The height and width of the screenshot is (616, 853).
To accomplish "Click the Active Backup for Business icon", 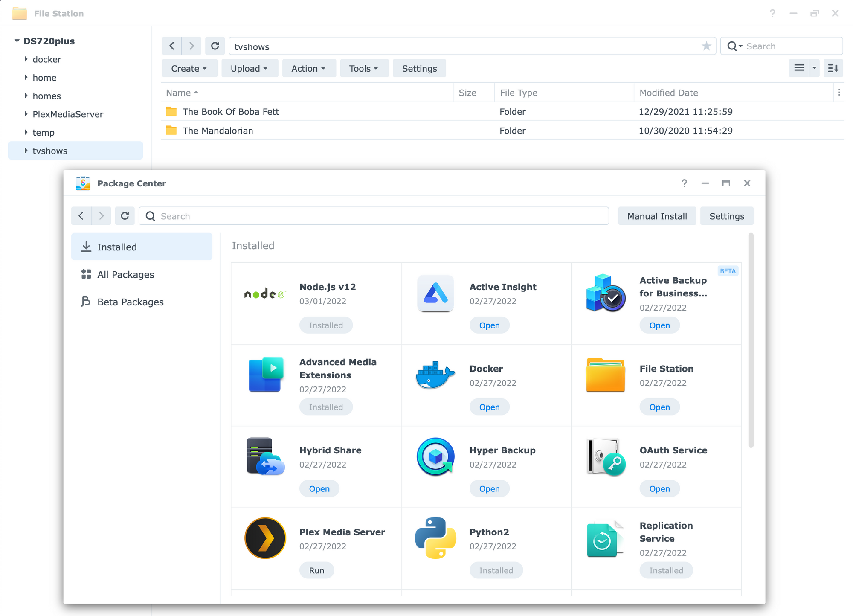I will point(606,293).
